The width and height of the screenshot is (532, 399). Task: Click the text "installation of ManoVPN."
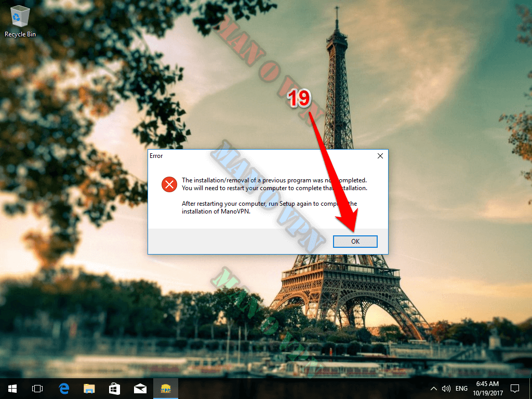click(x=216, y=211)
